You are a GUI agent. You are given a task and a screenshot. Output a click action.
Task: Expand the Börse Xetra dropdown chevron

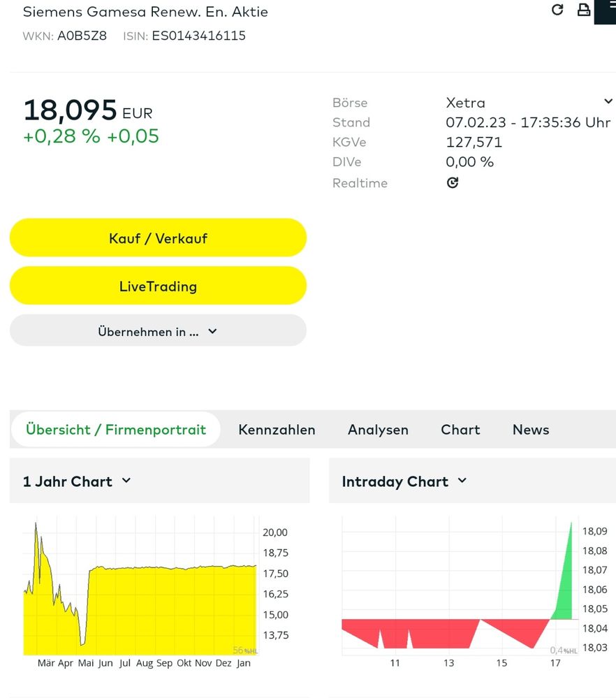coord(608,101)
